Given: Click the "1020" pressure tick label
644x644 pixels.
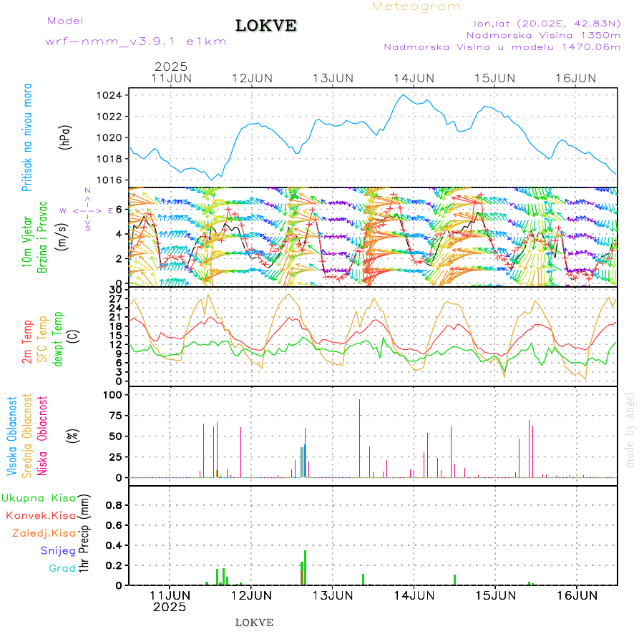Looking at the screenshot, I should (109, 138).
